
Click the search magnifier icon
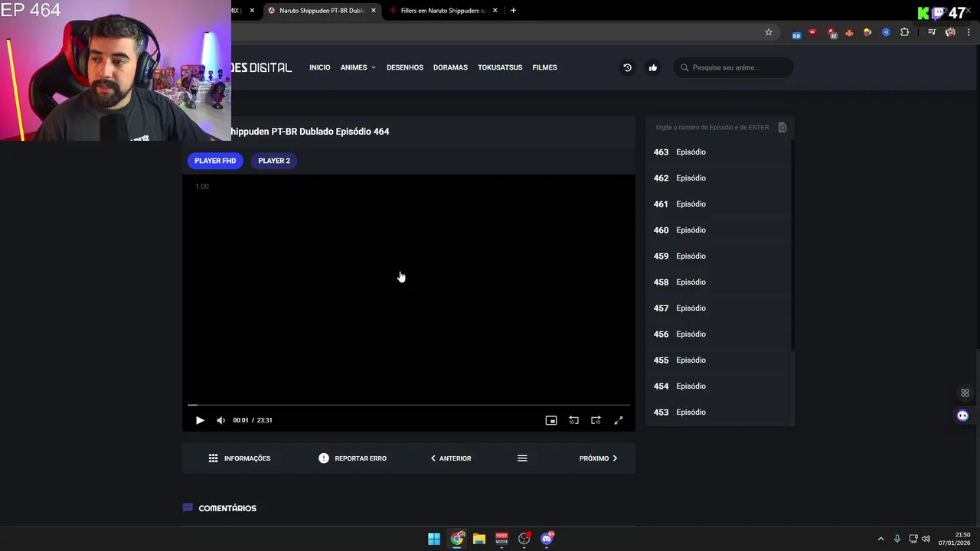(684, 67)
